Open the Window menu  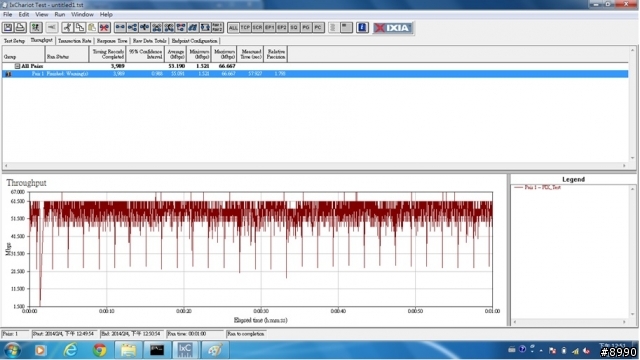click(x=82, y=14)
